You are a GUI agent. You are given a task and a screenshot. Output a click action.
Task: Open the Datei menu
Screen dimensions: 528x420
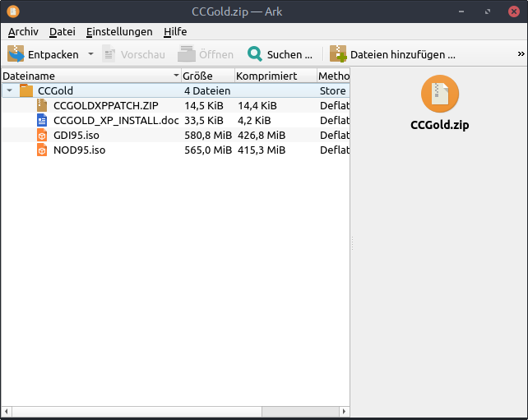[63, 31]
